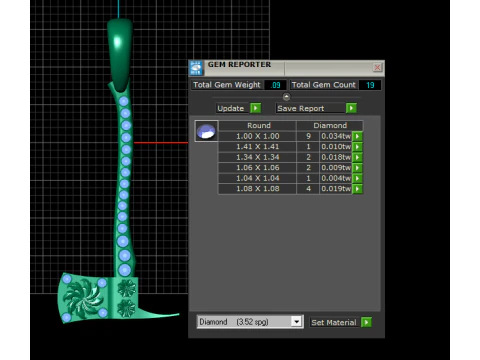The image size is (480, 360).
Task: Click the 0.004tw weight cell
Action: click(x=336, y=178)
